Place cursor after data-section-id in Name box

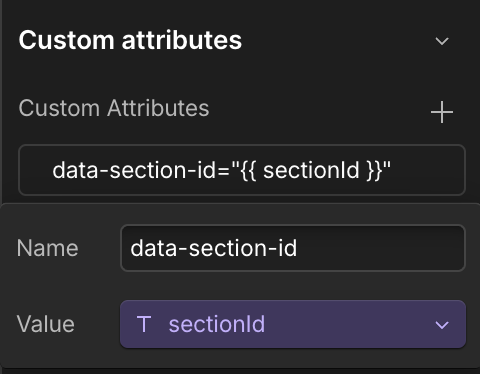pyautogui.click(x=298, y=248)
